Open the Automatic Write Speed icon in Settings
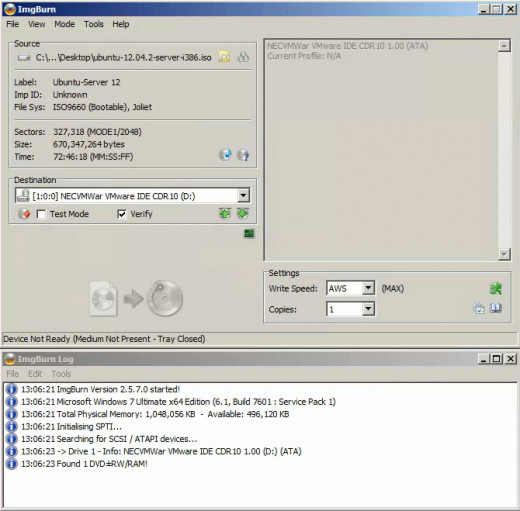Viewport: 520px width, 511px height. [x=496, y=288]
